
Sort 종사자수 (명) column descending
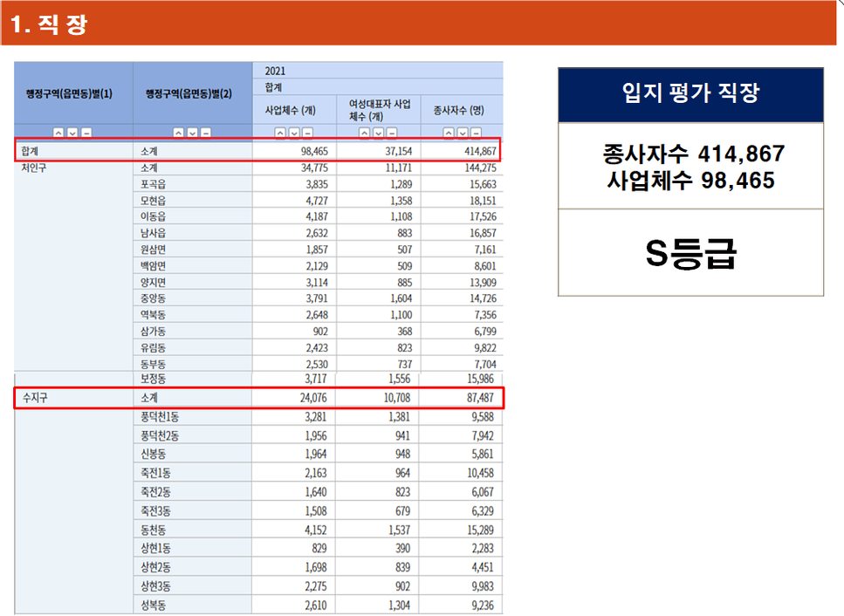pyautogui.click(x=463, y=132)
